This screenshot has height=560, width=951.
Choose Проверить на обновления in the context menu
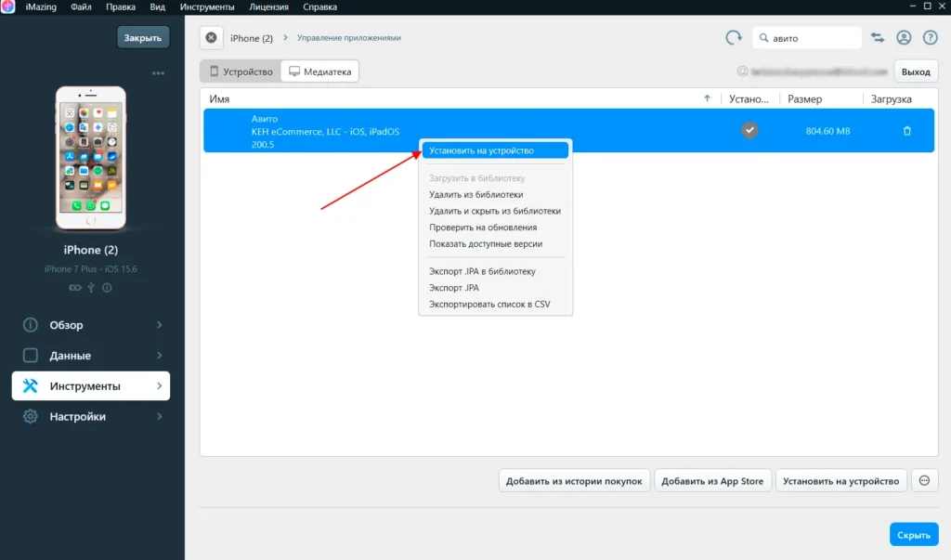(495, 228)
